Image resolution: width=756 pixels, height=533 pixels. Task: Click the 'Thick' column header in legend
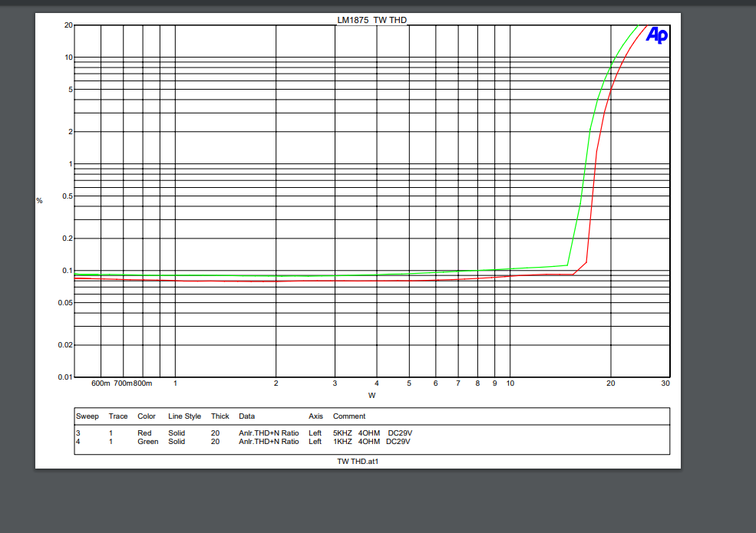pyautogui.click(x=220, y=416)
